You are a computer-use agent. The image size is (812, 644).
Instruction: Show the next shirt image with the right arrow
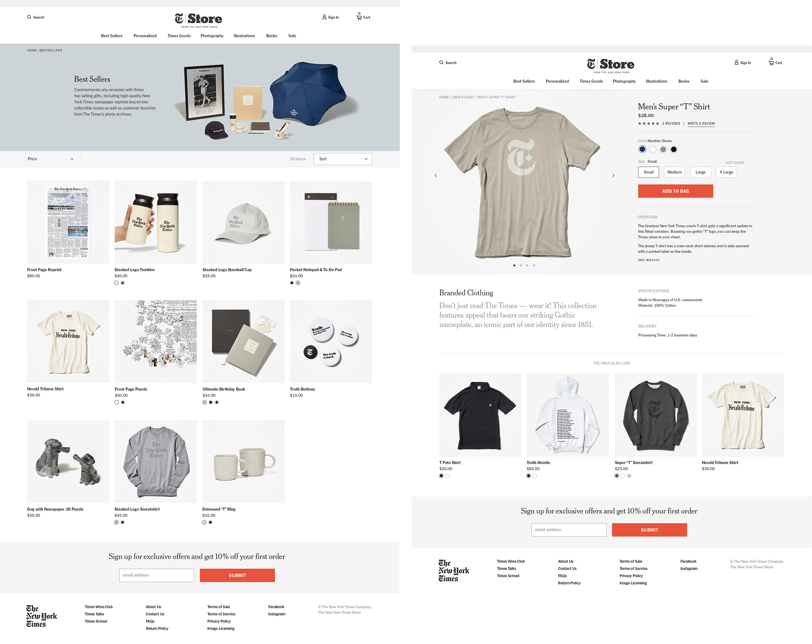(613, 176)
